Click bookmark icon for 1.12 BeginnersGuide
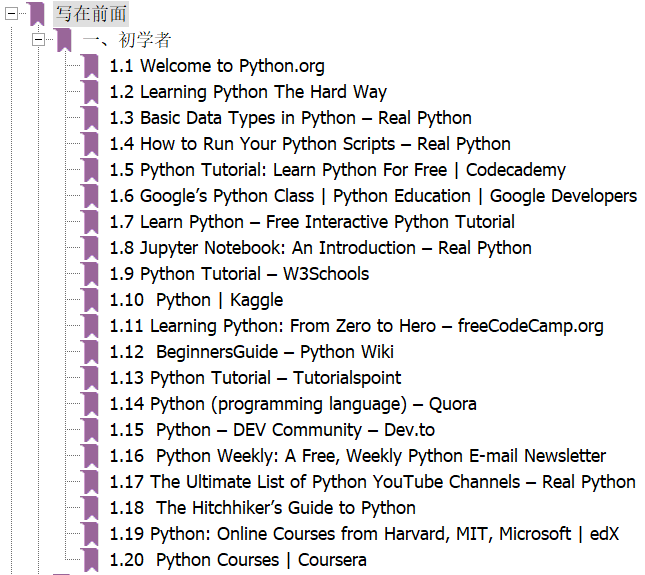645x575 pixels. [91, 352]
